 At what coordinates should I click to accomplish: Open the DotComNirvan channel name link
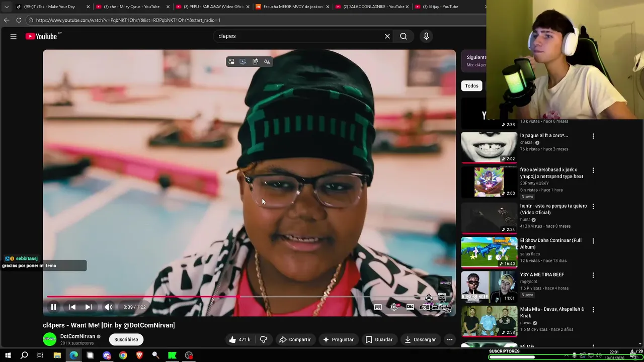tap(77, 336)
